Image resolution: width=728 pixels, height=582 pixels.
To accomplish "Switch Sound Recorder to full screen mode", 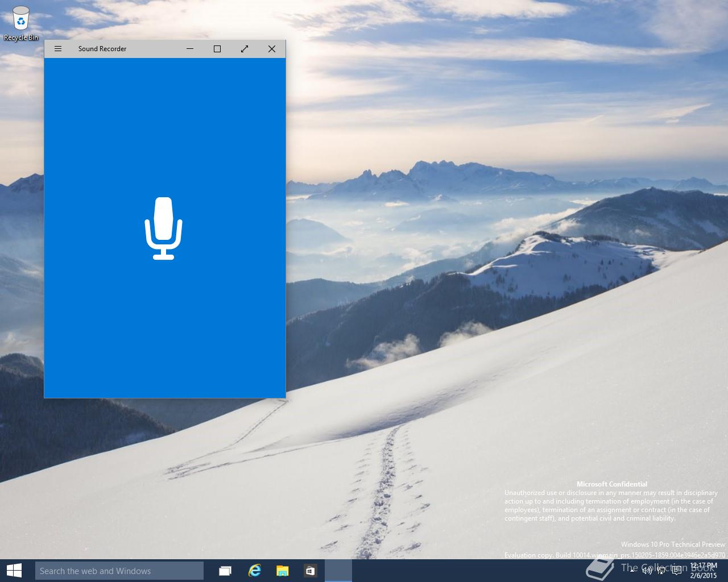I will (x=245, y=49).
